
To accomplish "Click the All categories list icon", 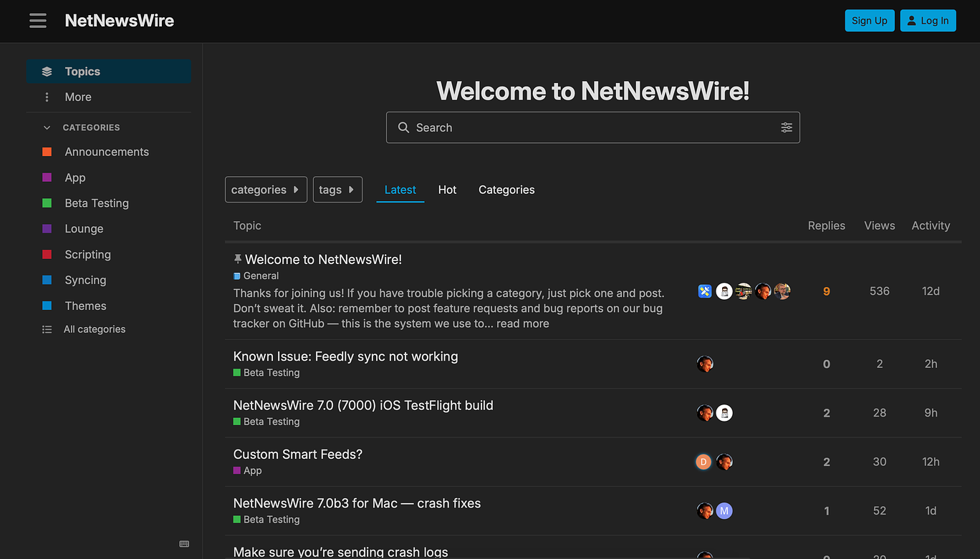I will (x=47, y=329).
